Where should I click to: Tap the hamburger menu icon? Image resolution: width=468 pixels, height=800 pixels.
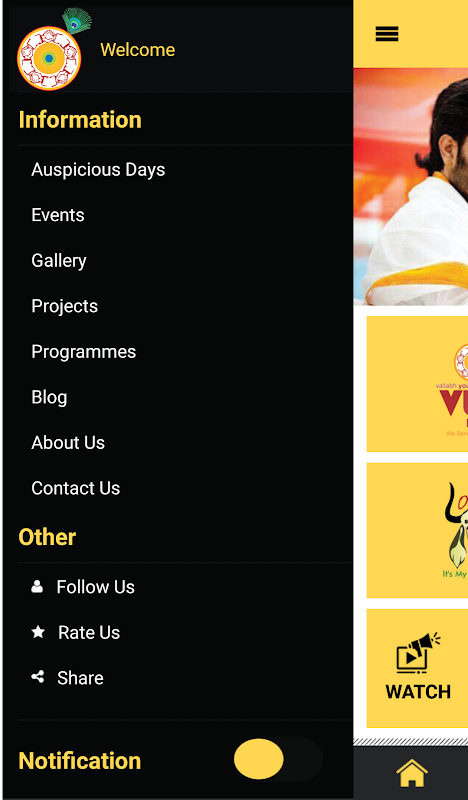tap(386, 34)
